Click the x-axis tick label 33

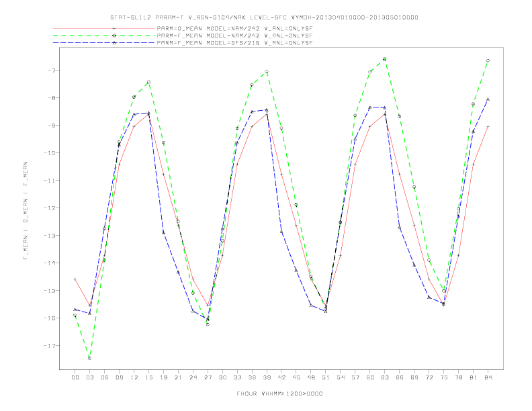click(x=237, y=377)
